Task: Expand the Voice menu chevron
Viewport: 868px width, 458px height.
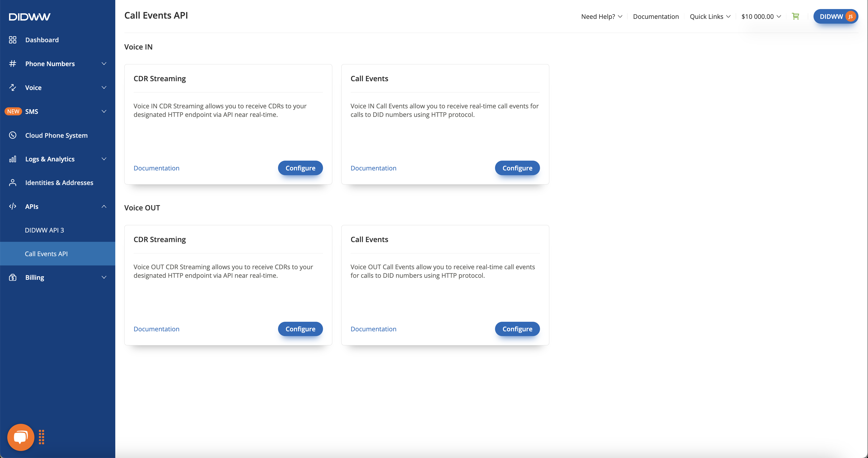Action: [x=104, y=87]
